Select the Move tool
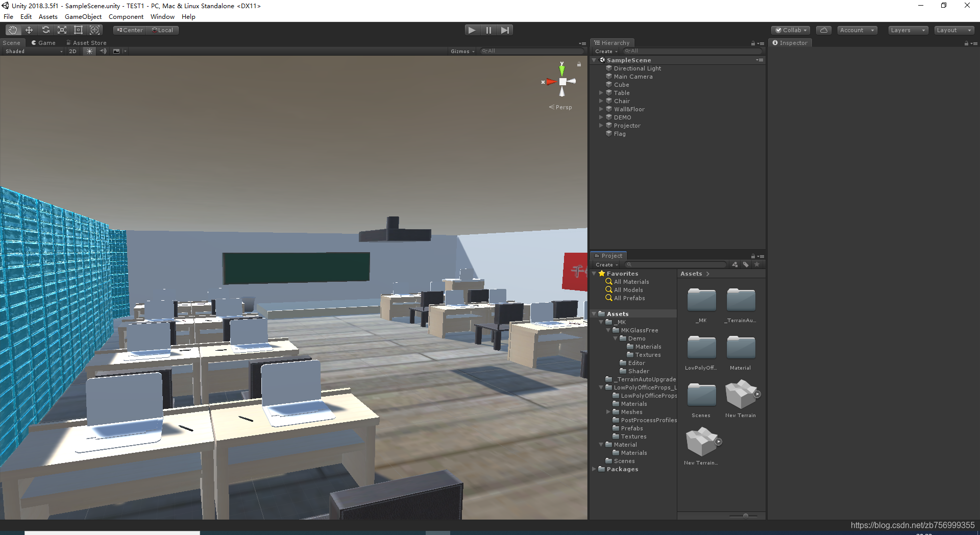This screenshot has width=980, height=535. (x=29, y=30)
